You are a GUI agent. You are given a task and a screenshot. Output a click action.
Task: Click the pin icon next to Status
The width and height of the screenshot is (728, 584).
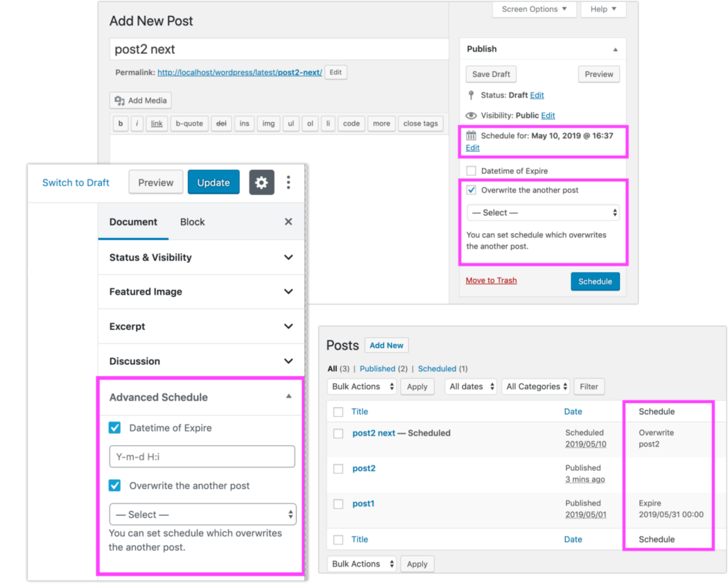coord(471,95)
